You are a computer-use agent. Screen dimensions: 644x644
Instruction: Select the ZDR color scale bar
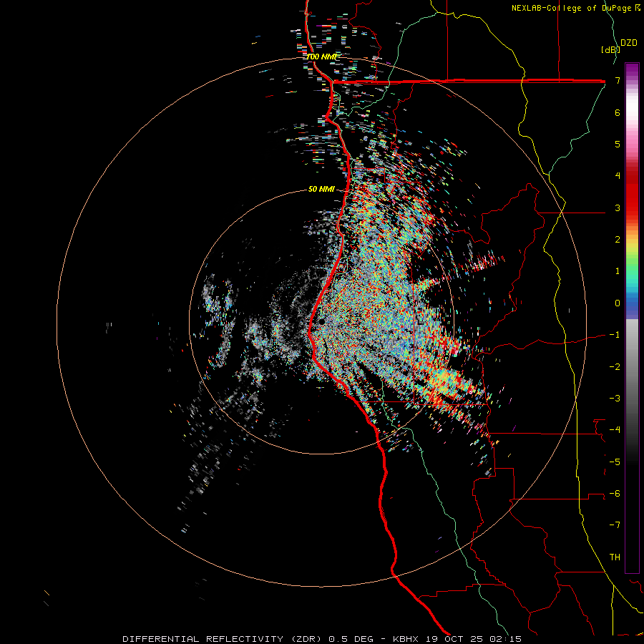click(x=632, y=318)
